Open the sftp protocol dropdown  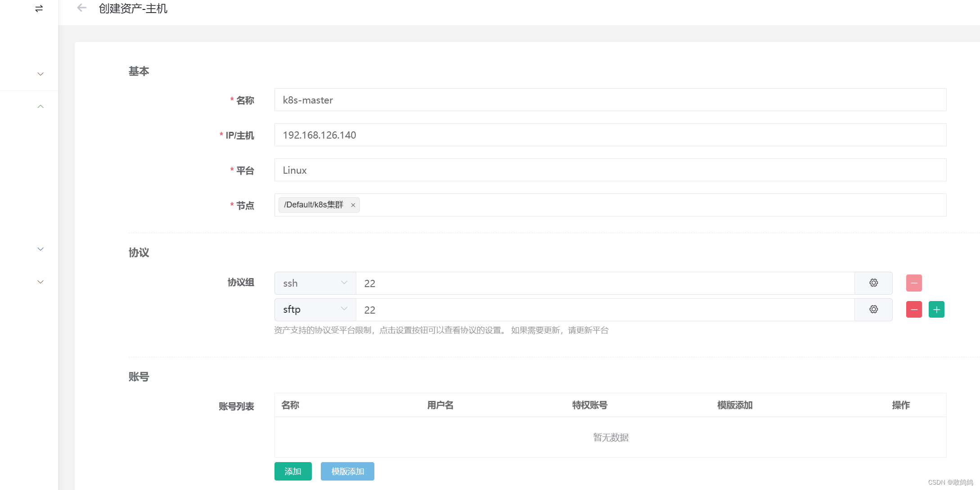[x=315, y=310]
